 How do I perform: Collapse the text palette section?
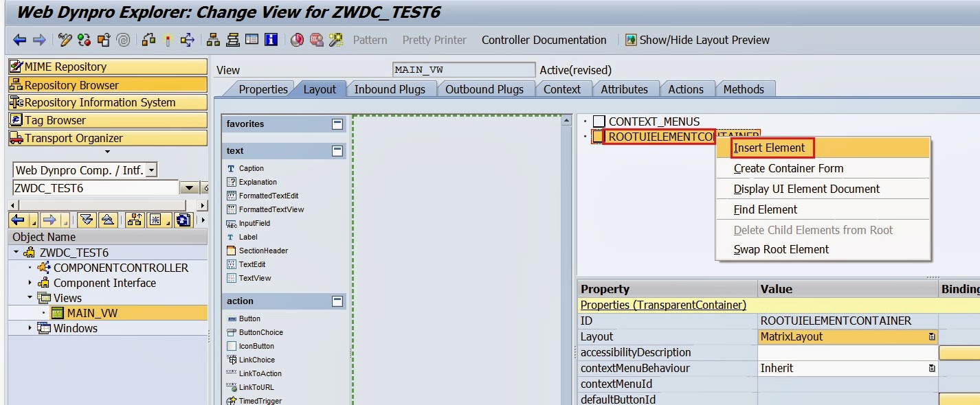click(x=337, y=151)
